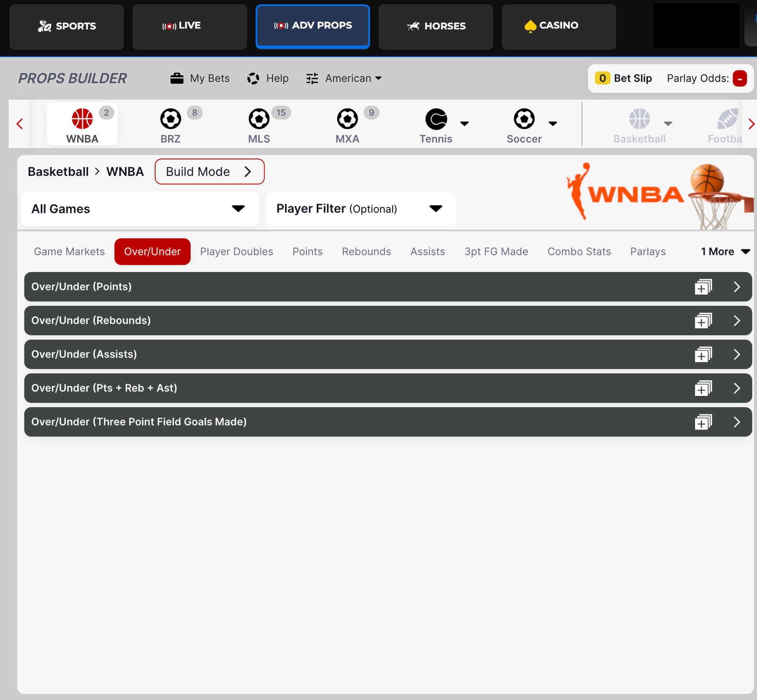Viewport: 757px width, 700px height.
Task: Select the WNBA basketball league icon
Action: (82, 119)
